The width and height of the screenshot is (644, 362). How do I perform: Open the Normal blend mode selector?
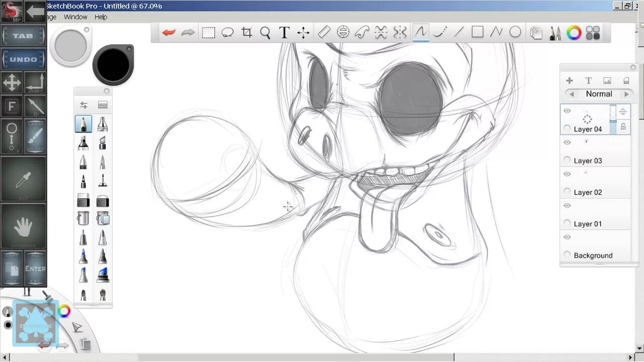click(599, 94)
